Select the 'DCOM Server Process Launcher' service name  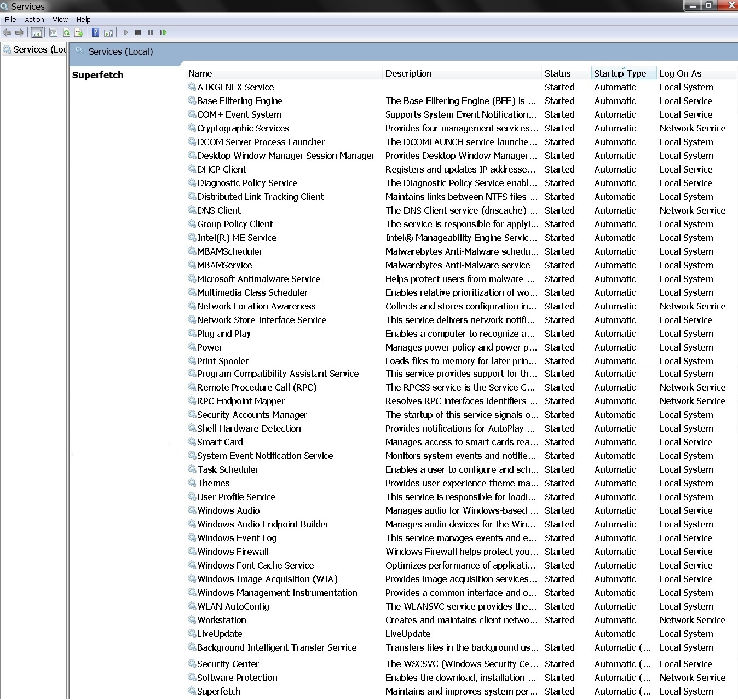point(261,142)
